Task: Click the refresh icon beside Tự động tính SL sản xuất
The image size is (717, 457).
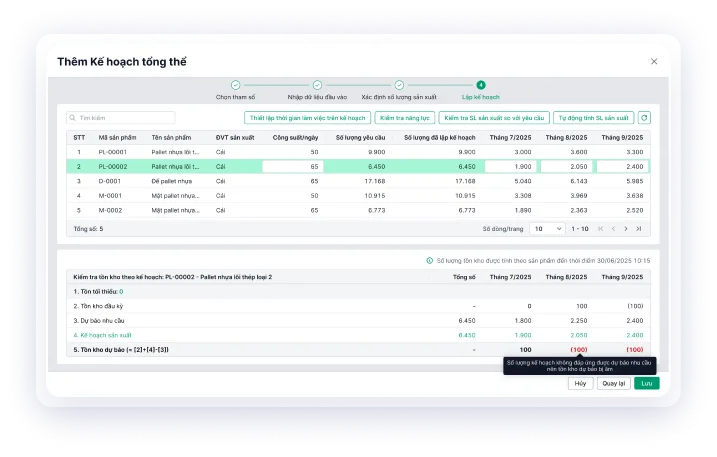Action: tap(644, 118)
